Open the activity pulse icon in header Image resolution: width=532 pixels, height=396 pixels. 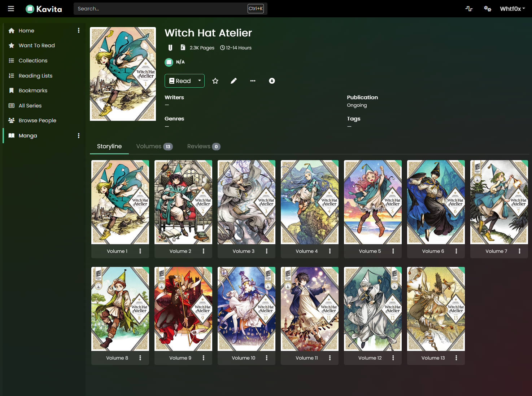pos(469,9)
